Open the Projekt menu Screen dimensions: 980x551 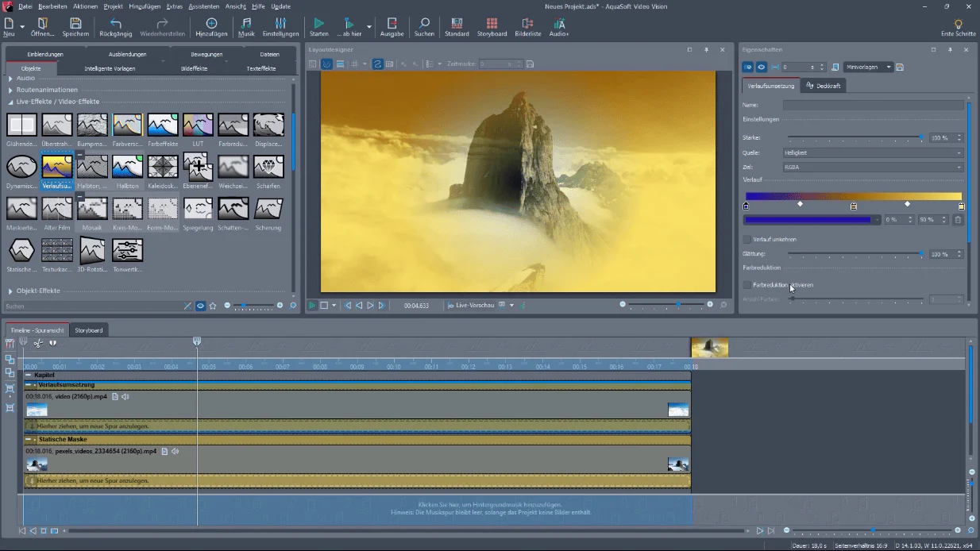pyautogui.click(x=113, y=6)
